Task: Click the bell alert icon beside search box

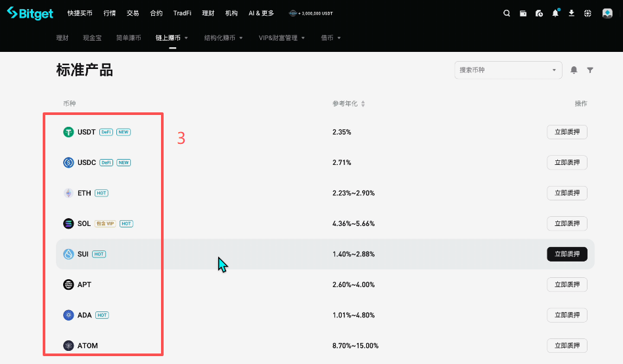Action: coord(574,70)
